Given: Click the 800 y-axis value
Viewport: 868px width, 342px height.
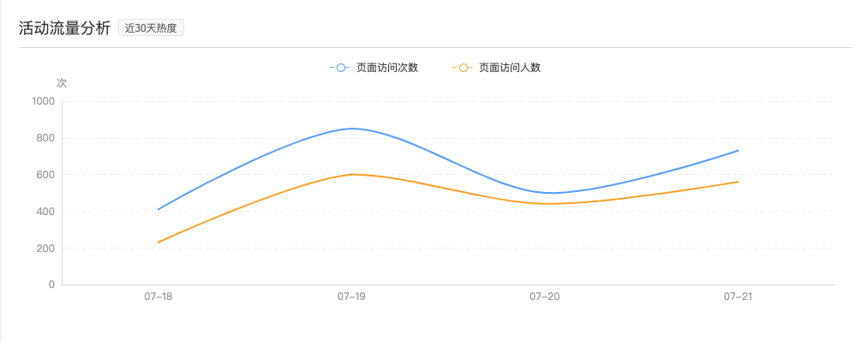Looking at the screenshot, I should tap(46, 138).
